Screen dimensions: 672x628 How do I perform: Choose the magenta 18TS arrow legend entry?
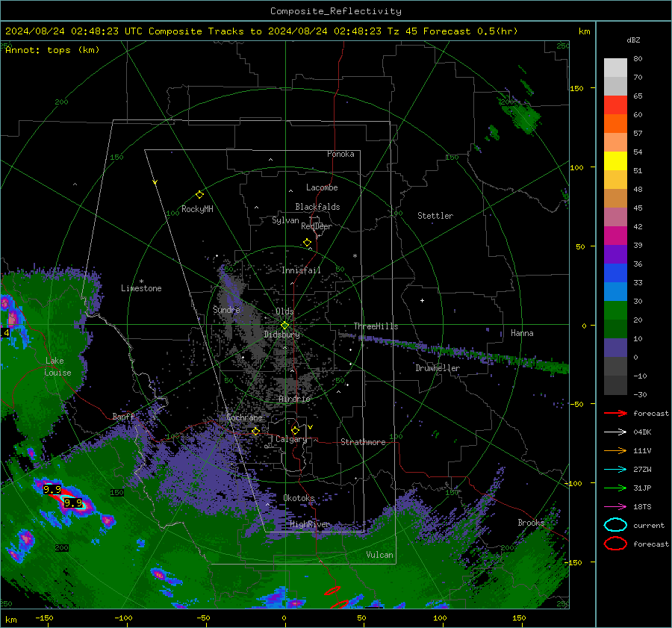[x=615, y=506]
